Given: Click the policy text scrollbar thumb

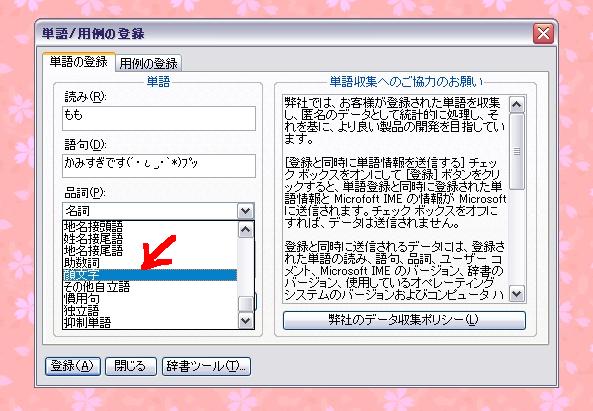Looking at the screenshot, I should coord(517,151).
